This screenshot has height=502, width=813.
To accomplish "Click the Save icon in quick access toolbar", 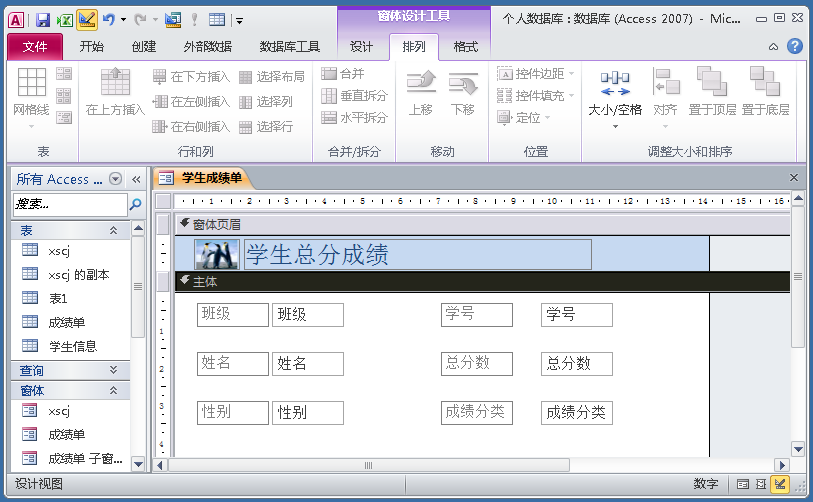I will 43,20.
